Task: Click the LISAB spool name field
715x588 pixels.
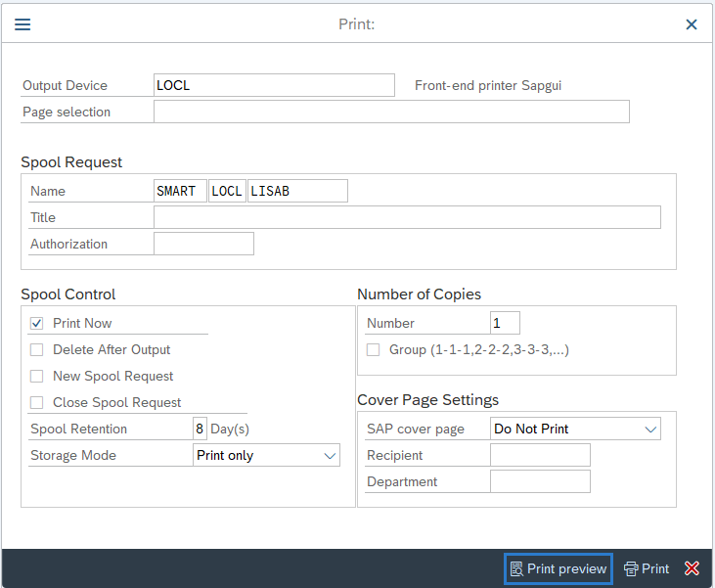Action: click(x=297, y=191)
